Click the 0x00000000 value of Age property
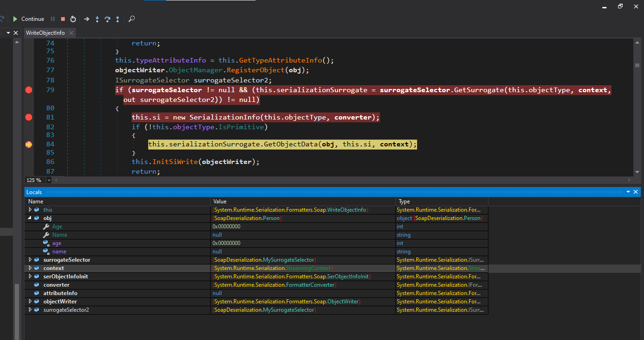Screen dimensions: 644x340 point(226,227)
